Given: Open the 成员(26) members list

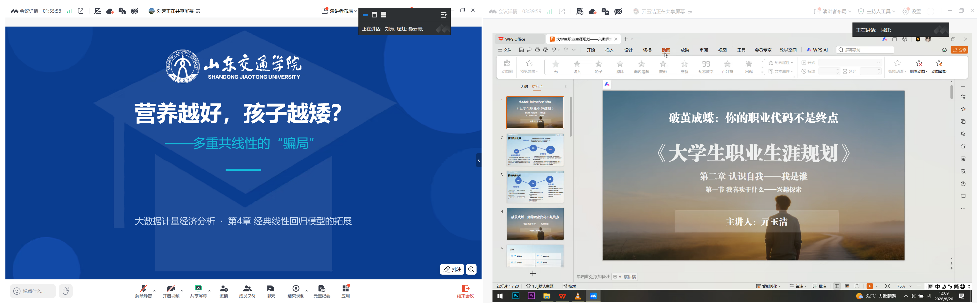Looking at the screenshot, I should click(x=247, y=291).
